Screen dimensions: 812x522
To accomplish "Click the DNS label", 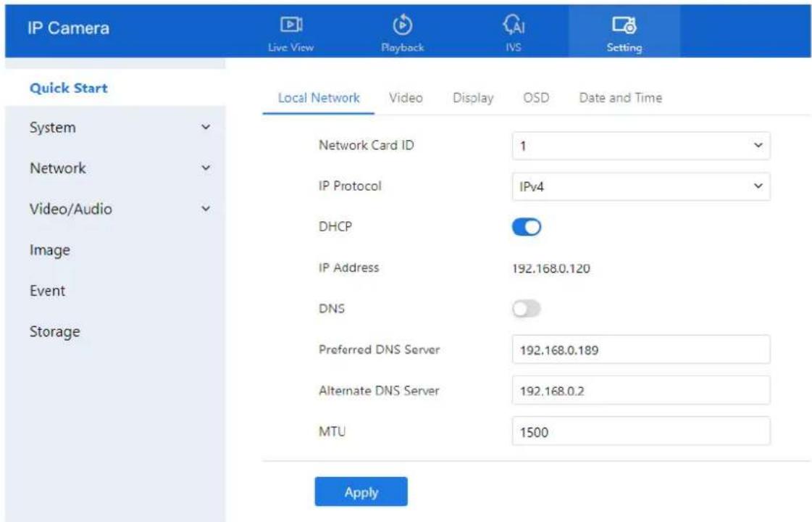I will click(332, 308).
